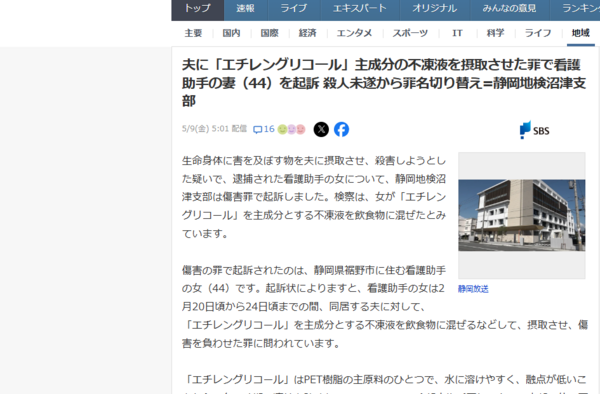Open the 国際 category
The image size is (600, 394).
[270, 33]
